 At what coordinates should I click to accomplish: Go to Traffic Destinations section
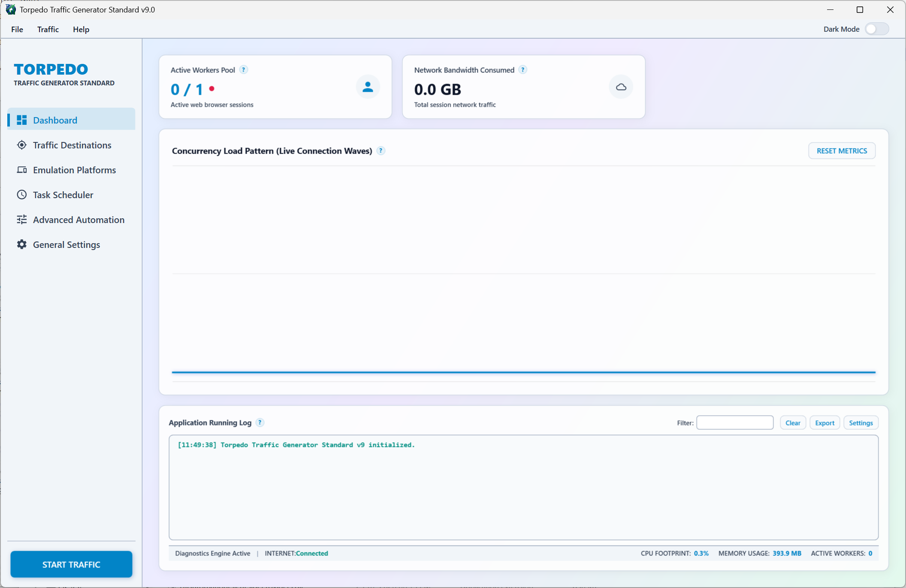71,145
